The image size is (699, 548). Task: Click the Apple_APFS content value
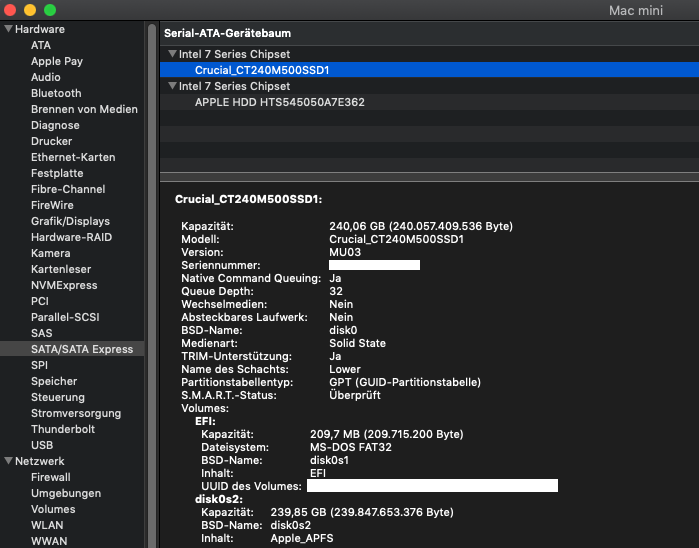point(302,538)
